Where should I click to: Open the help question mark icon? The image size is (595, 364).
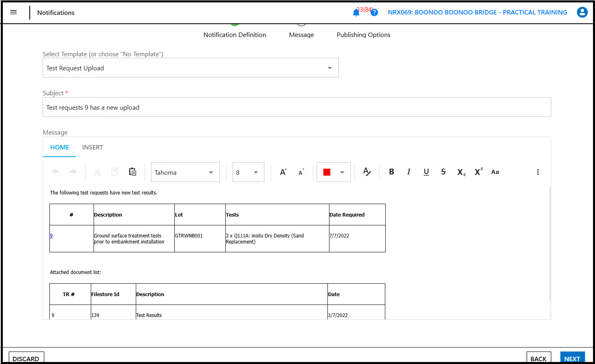pos(374,12)
